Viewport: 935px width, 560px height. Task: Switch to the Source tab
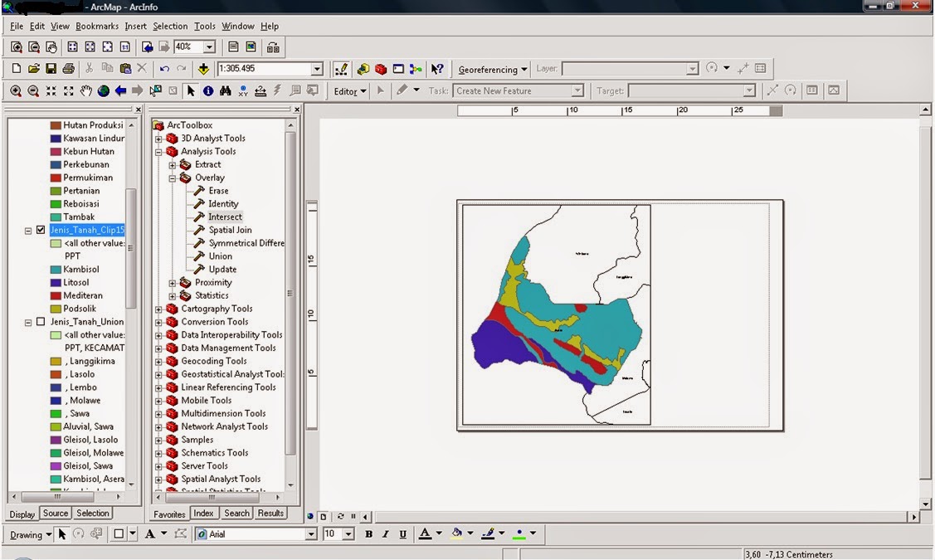[55, 513]
